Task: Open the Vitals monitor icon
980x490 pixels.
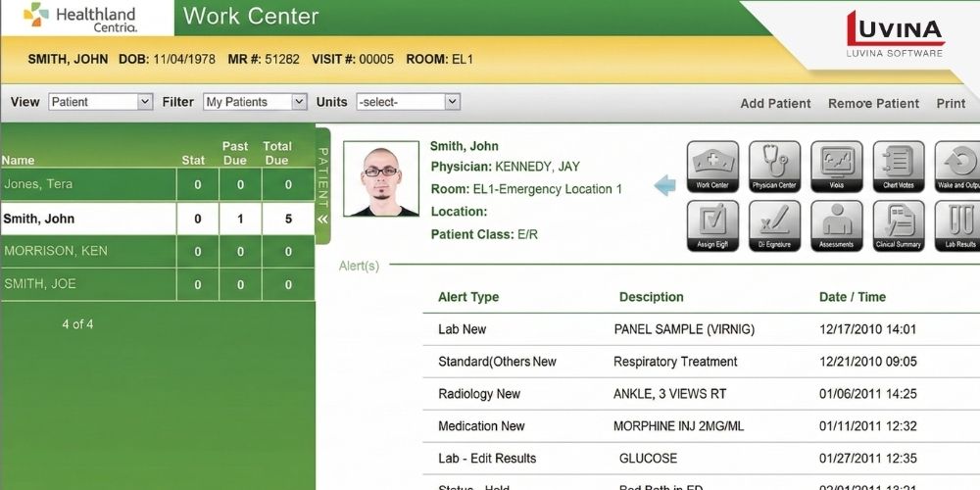Action: tap(836, 165)
